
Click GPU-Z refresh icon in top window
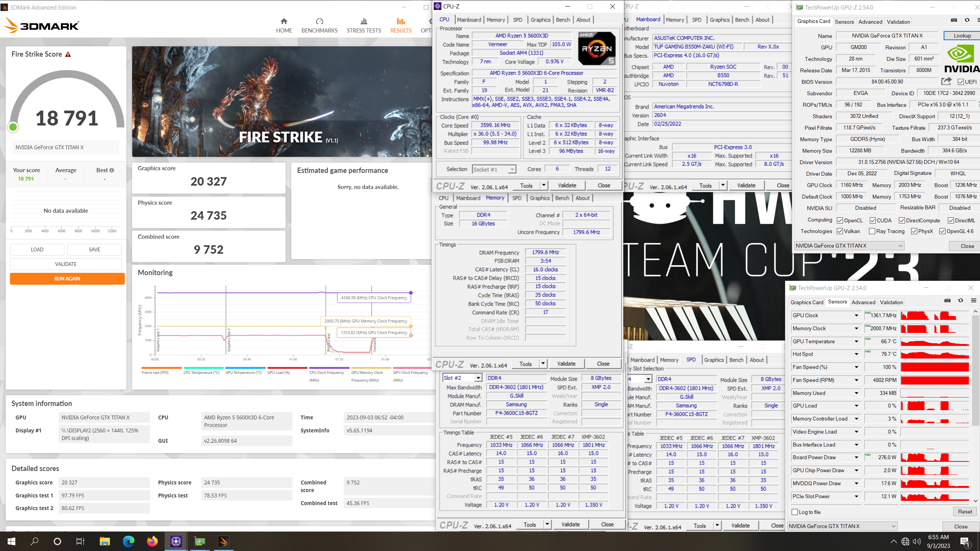click(x=967, y=20)
